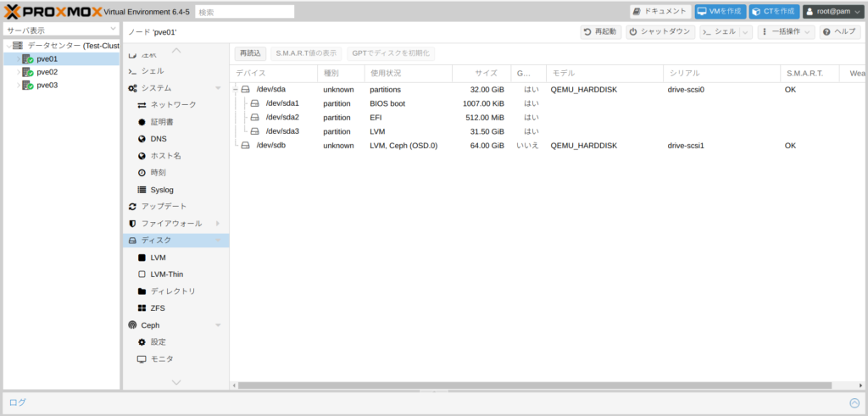This screenshot has width=868, height=416.
Task: Click the ファイアウォール shield icon
Action: (132, 224)
